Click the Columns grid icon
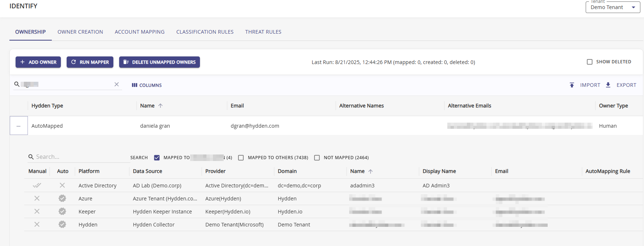The height and width of the screenshot is (246, 644). (x=134, y=85)
